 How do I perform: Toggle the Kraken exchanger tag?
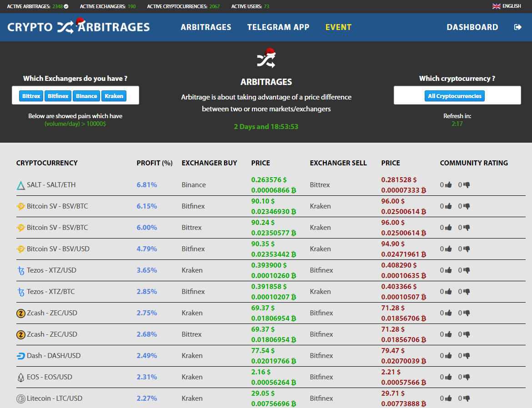point(114,96)
